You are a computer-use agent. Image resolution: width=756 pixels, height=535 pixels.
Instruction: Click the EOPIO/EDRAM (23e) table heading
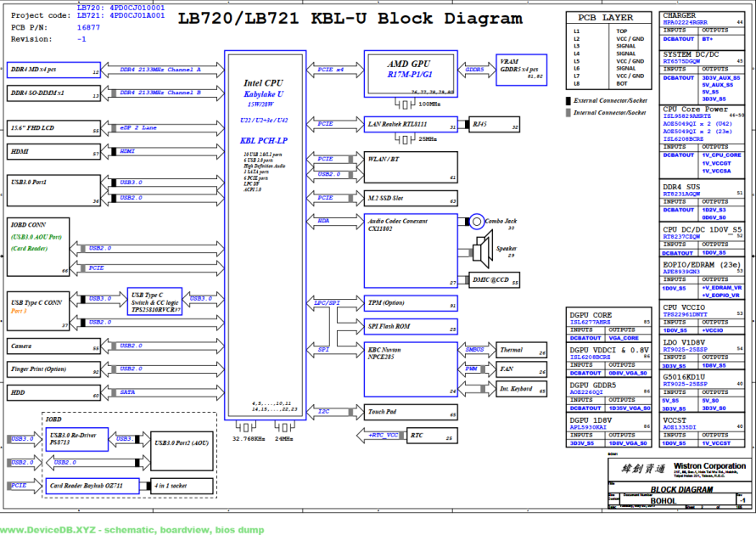[702, 264]
